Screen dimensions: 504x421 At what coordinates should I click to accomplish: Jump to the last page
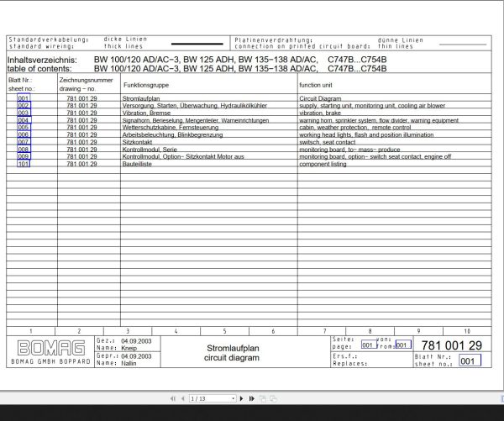[x=252, y=398]
